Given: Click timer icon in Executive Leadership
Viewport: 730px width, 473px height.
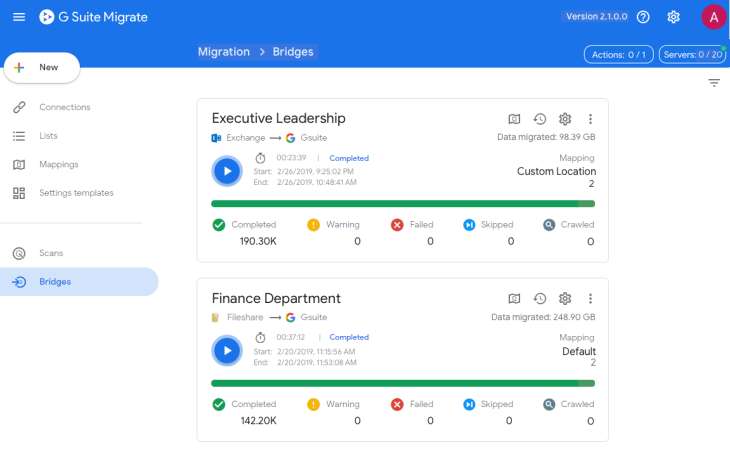Looking at the screenshot, I should (x=260, y=158).
